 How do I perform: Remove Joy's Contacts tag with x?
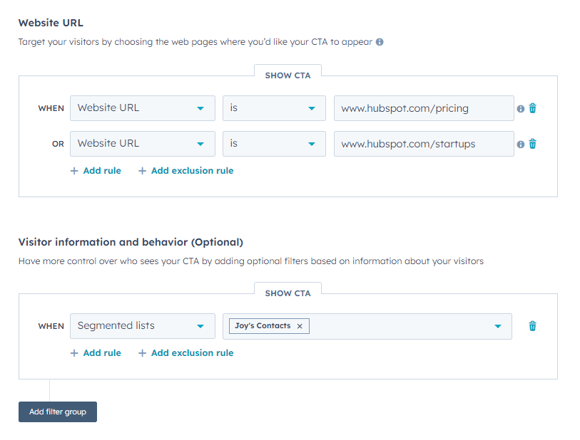(x=300, y=326)
